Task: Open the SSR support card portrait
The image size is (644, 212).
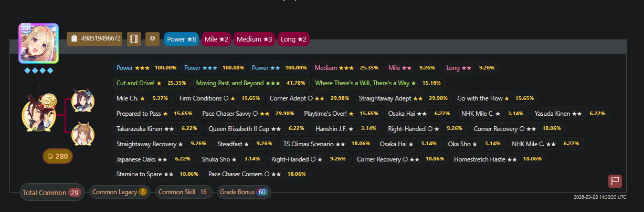Action: 38,43
